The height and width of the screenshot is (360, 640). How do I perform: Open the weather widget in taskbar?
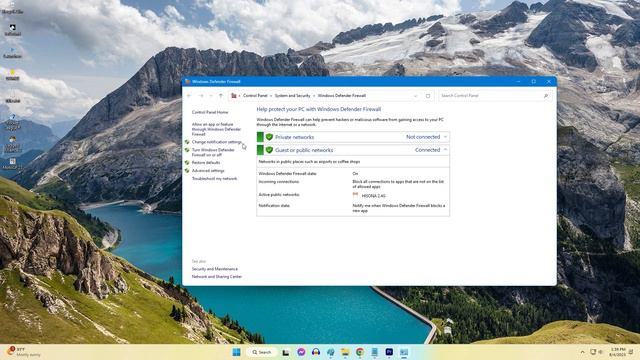coord(23,352)
